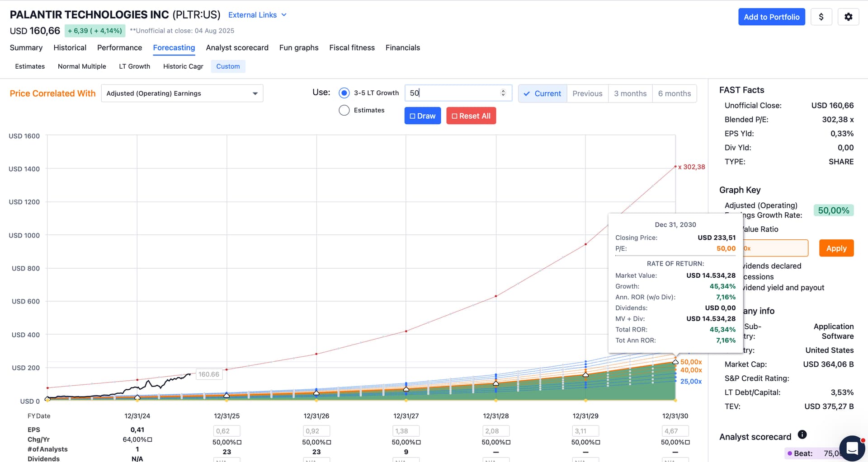Click the 50,00% growth rate badge

pyautogui.click(x=834, y=210)
